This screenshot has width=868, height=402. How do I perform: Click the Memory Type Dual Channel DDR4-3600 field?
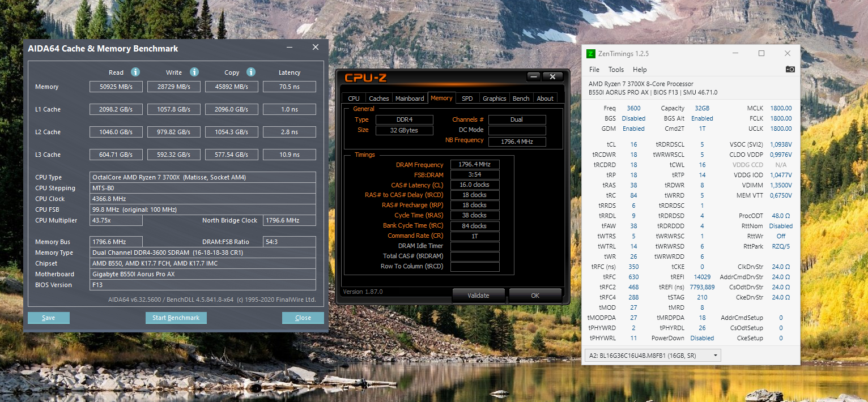pos(203,253)
